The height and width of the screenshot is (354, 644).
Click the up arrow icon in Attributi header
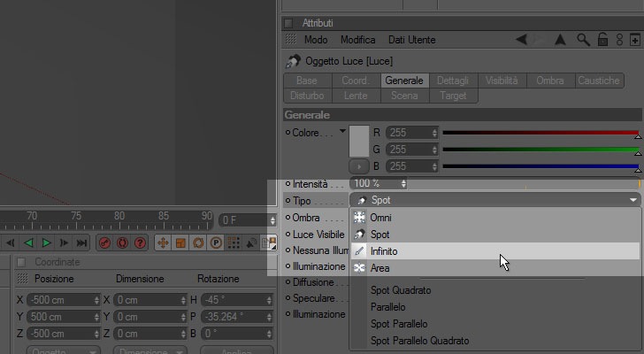point(560,40)
